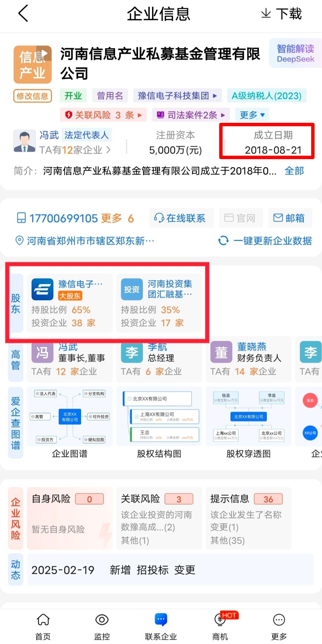Open the 河南省郑州市 address location
Image resolution: width=322 pixels, height=644 pixels.
(x=85, y=240)
